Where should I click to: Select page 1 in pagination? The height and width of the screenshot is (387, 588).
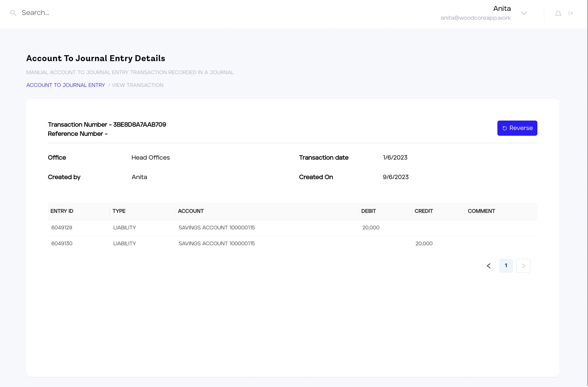[x=506, y=266]
